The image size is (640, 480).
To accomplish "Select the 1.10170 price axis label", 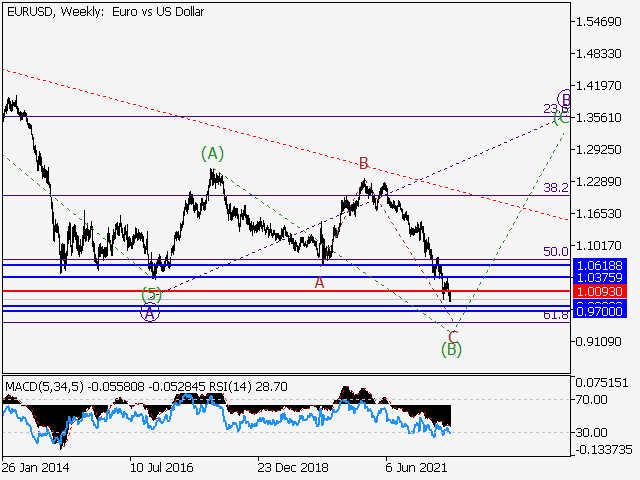I will click(x=598, y=246).
